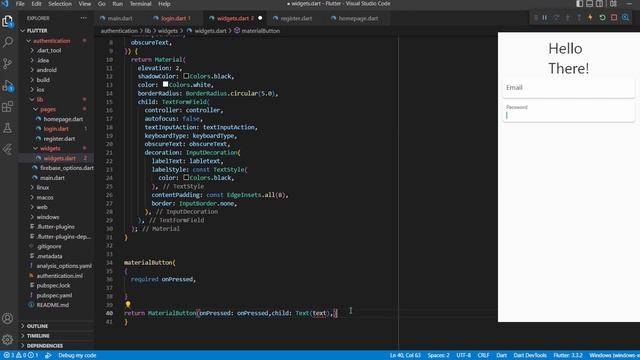Open the Explorer view in activity bar
This screenshot has height=360, width=640.
click(x=8, y=21)
